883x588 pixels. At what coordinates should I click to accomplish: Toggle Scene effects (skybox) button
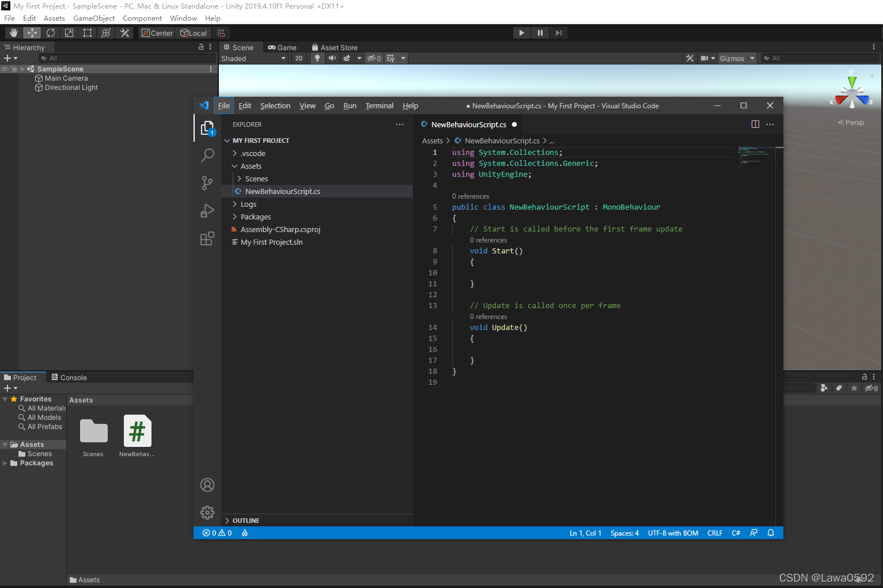click(x=347, y=58)
